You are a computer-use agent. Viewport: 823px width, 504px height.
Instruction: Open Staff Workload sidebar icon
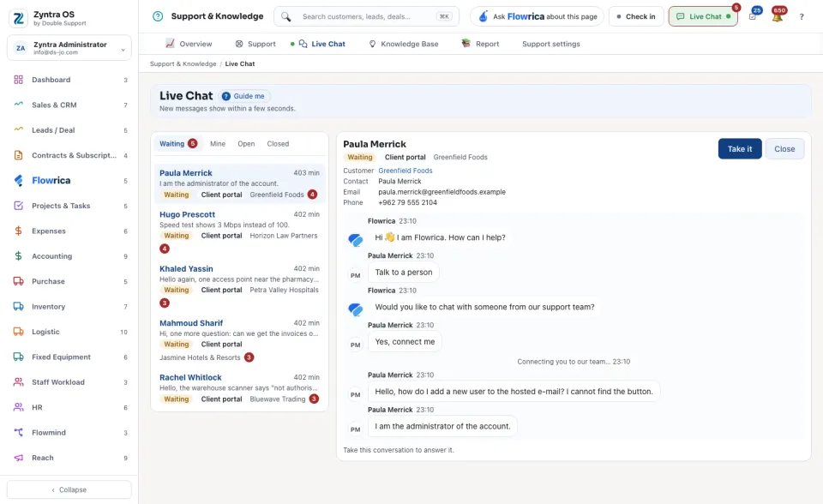pos(18,382)
